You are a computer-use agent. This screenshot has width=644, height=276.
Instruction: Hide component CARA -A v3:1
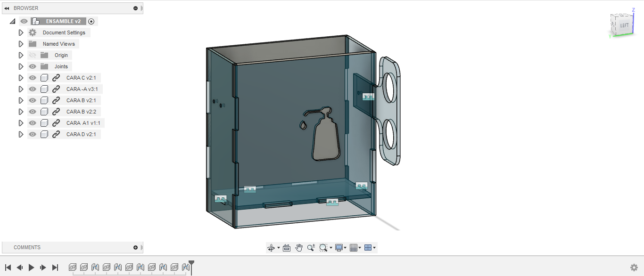33,89
